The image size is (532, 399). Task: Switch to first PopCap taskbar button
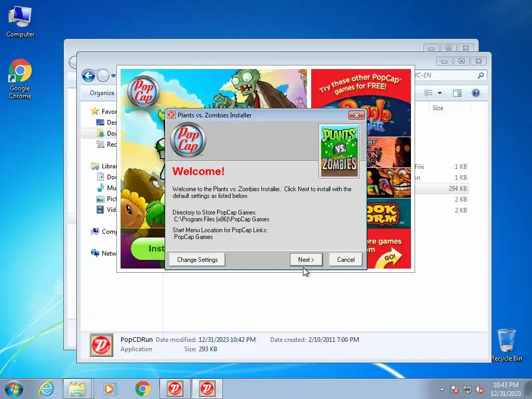click(x=175, y=389)
